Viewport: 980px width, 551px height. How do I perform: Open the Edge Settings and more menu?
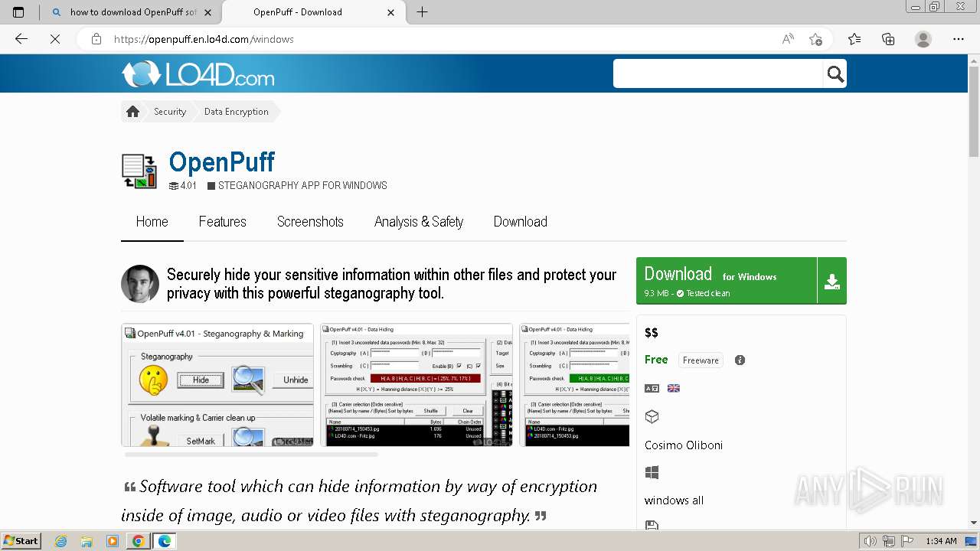(x=959, y=39)
